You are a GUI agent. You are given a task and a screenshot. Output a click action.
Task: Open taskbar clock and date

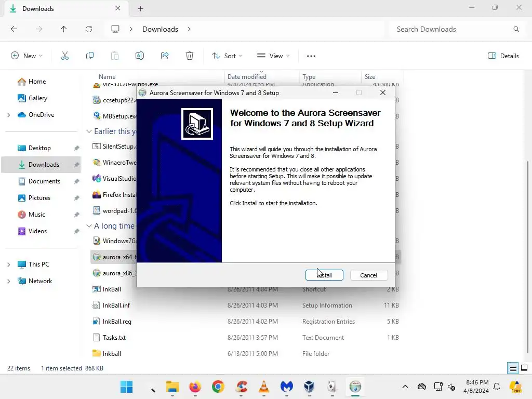477,387
